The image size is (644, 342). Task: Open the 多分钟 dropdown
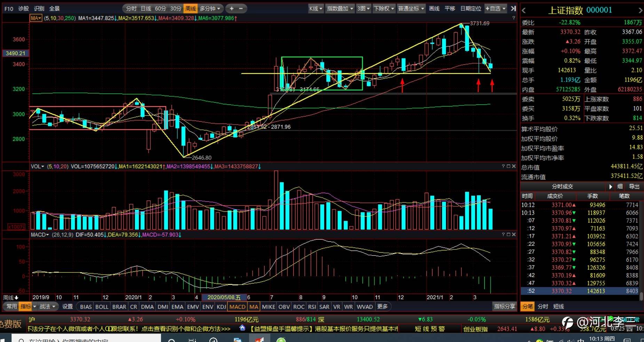pyautogui.click(x=210, y=8)
